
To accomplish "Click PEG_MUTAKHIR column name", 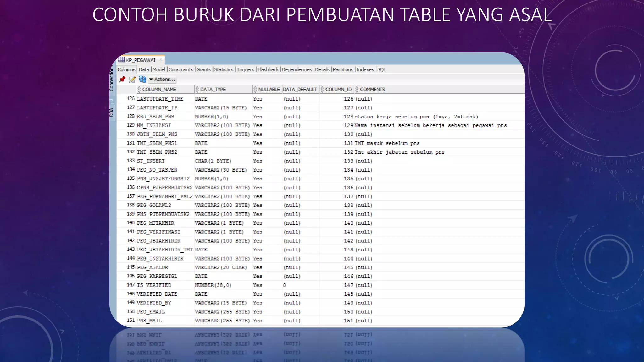I will point(155,223).
